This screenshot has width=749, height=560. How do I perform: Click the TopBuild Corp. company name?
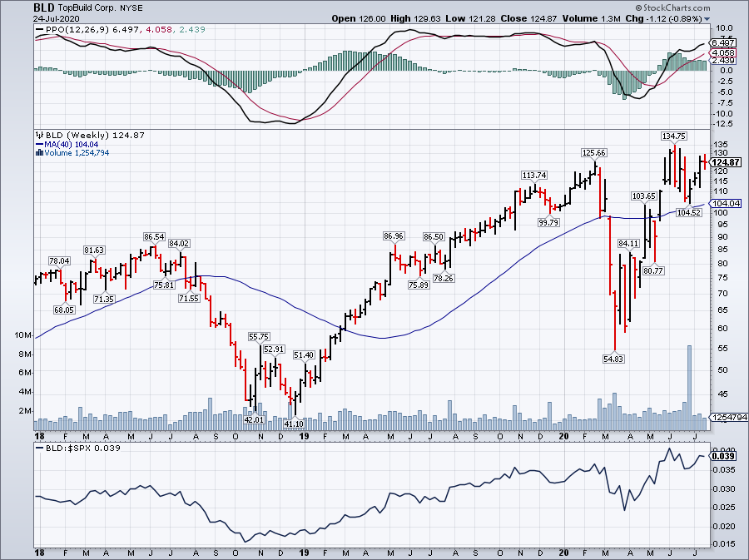pyautogui.click(x=86, y=8)
